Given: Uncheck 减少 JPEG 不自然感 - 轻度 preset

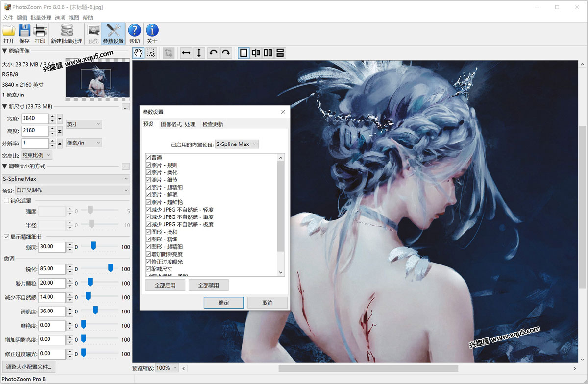Looking at the screenshot, I should click(x=148, y=210).
